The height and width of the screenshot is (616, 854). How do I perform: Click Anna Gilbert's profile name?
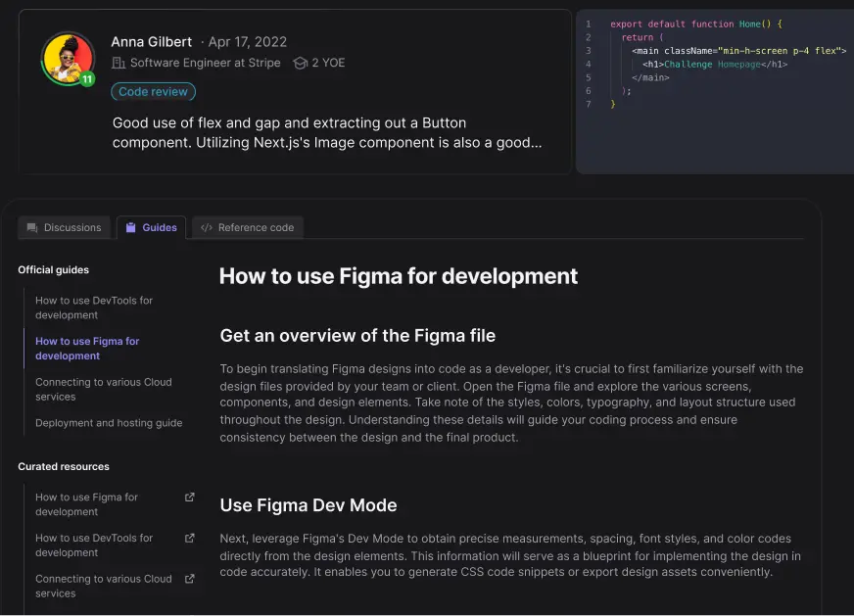click(152, 41)
